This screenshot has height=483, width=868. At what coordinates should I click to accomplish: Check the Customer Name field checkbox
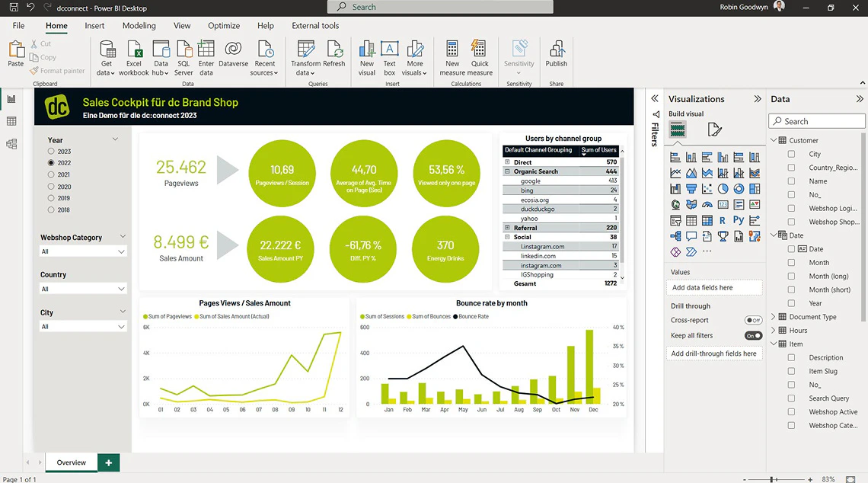click(791, 181)
